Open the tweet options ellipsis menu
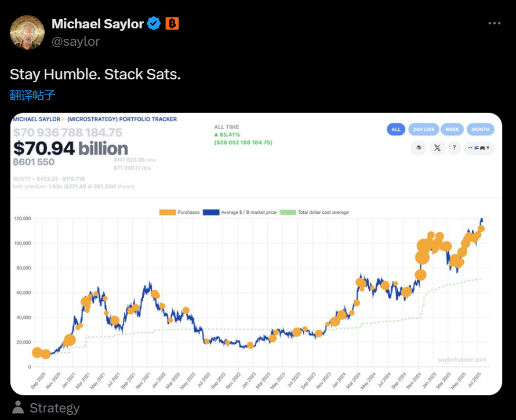This screenshot has height=420, width=516. (494, 23)
